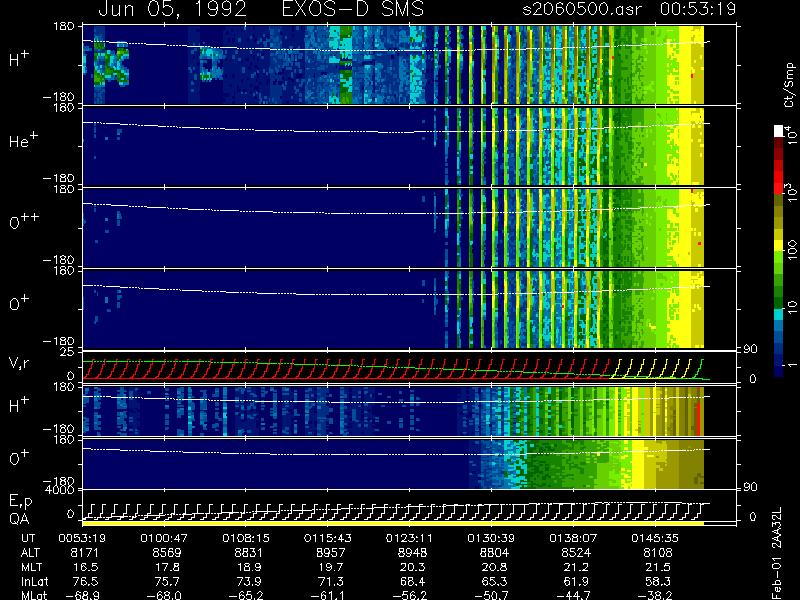Click MLT value "17.8"
Screen dimensions: 800x600
[167, 567]
